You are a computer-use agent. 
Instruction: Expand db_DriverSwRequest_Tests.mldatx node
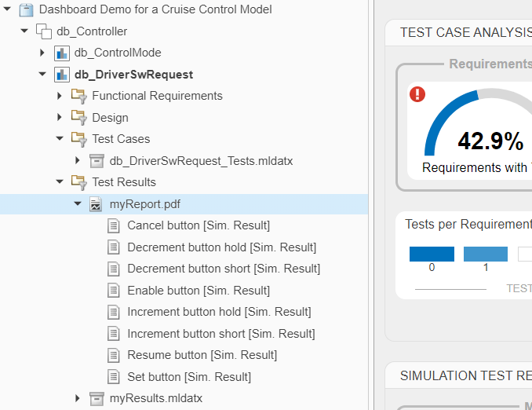78,160
